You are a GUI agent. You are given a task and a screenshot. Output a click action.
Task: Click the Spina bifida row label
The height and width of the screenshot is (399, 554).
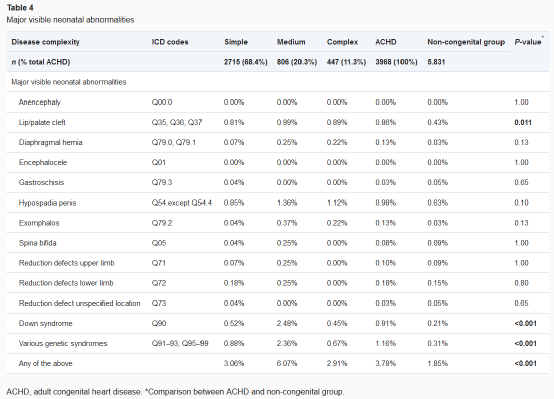(37, 243)
